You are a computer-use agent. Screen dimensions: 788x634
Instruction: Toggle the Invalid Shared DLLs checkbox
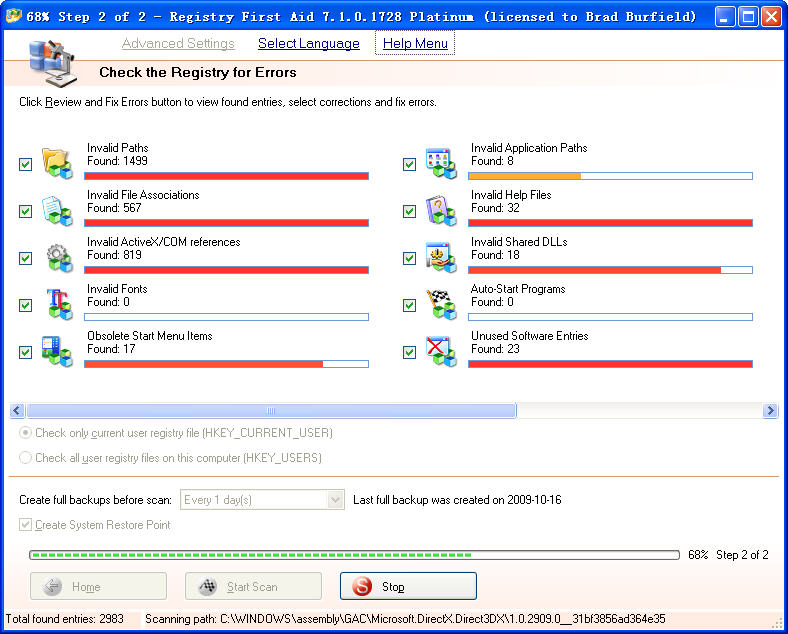point(409,259)
